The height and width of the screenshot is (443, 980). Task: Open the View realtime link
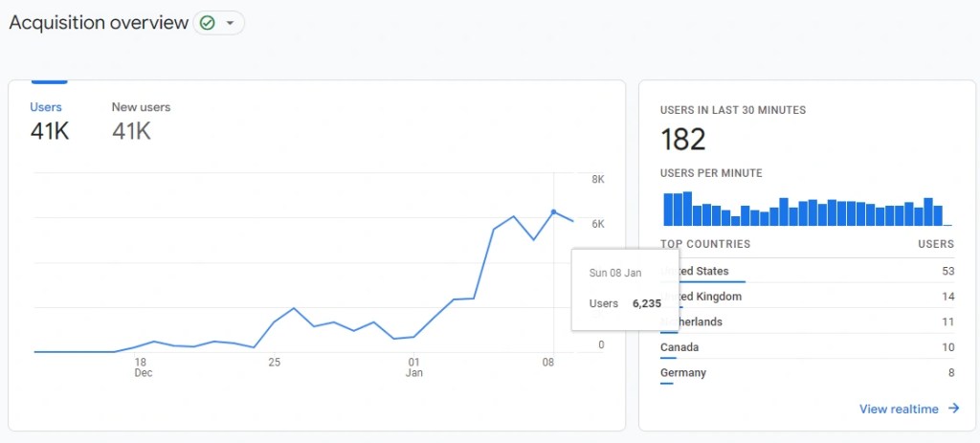click(899, 409)
